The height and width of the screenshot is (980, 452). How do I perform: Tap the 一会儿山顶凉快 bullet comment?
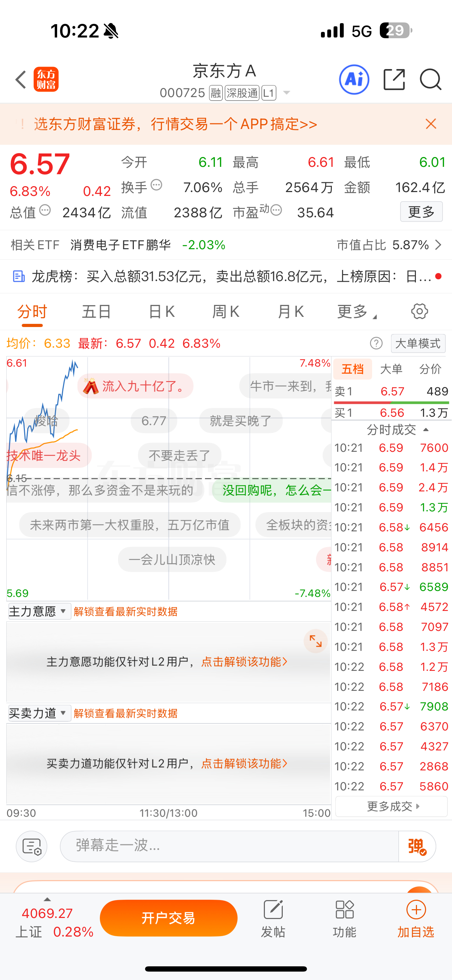point(172,559)
